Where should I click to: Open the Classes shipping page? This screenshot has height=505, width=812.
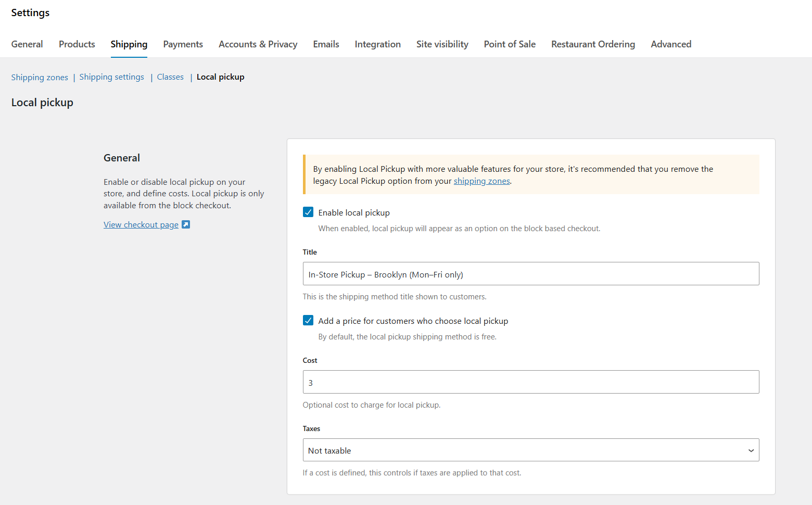coord(170,77)
